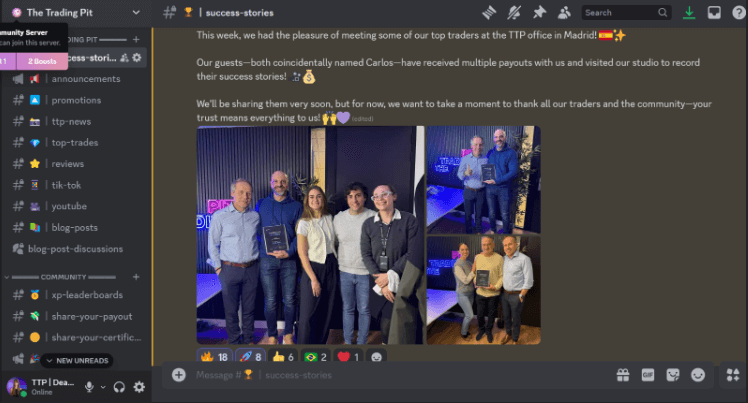The height and width of the screenshot is (403, 748).
Task: Open the Threads icon in header
Action: point(489,13)
